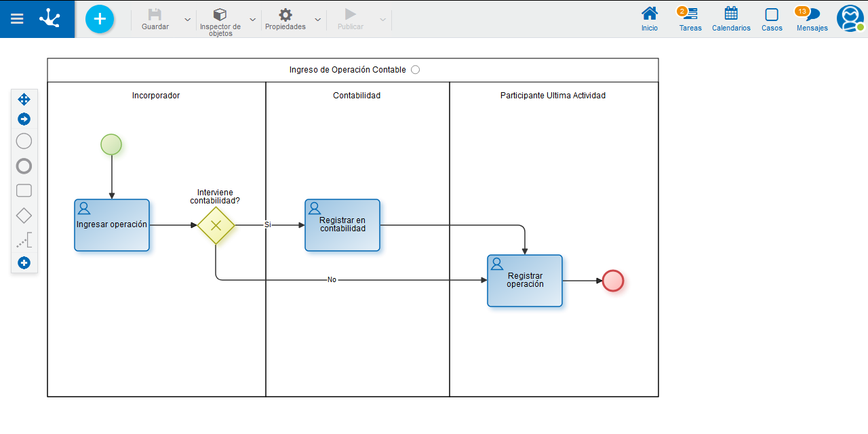Click the Si flow label

click(x=267, y=224)
